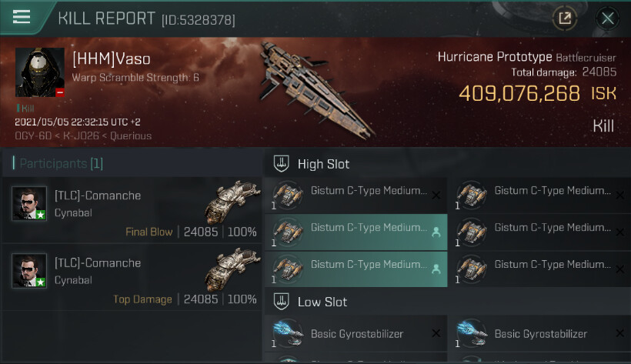Select the Hurricane Prototype ship image

[x=316, y=88]
